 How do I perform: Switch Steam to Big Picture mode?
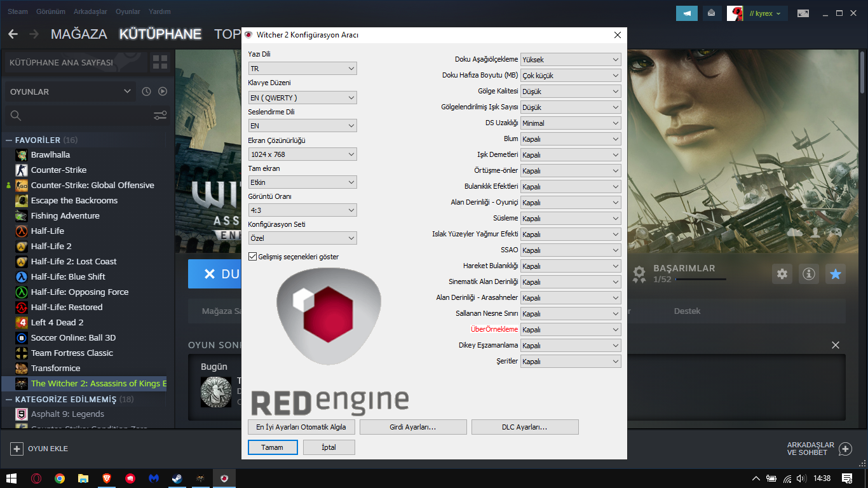(803, 13)
